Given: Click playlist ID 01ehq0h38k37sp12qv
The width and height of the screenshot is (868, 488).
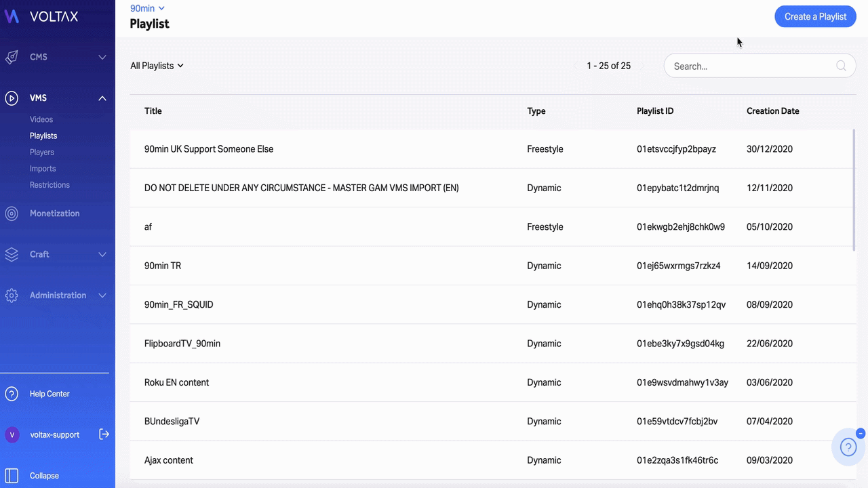Looking at the screenshot, I should point(681,305).
